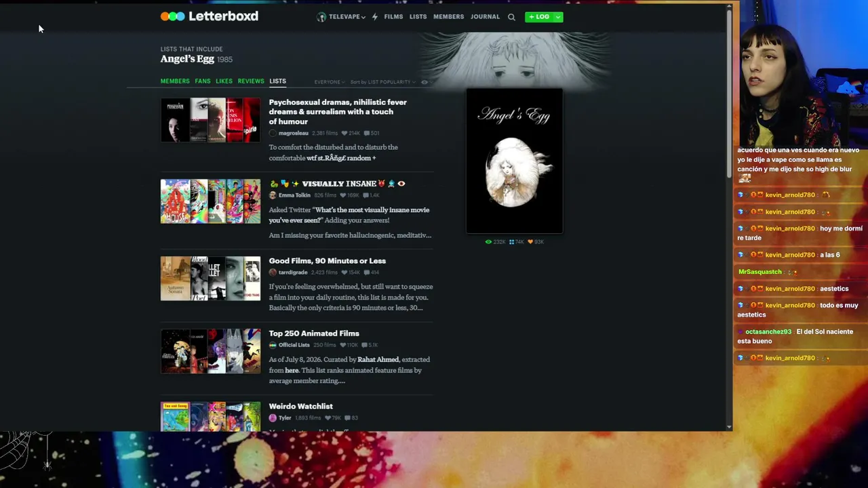Screen dimensions: 868x488
Task: Open Sort by LIST POPULARITY dropdown
Action: [x=382, y=82]
